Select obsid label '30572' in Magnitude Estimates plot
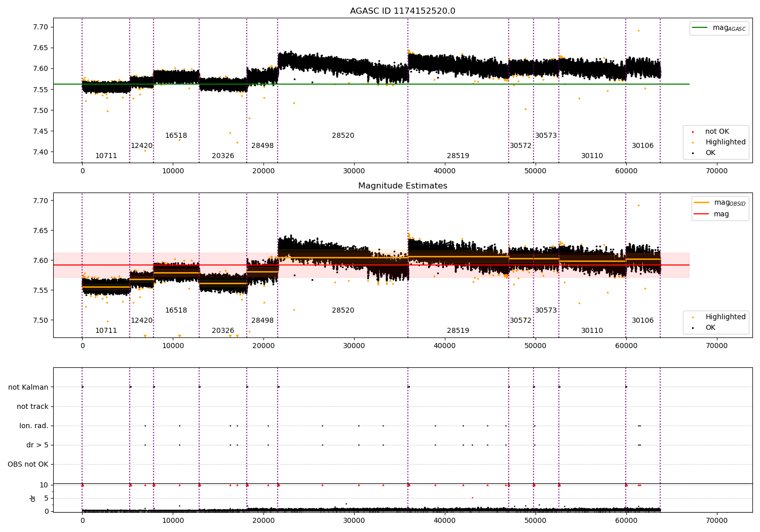760x532 pixels. click(x=521, y=321)
